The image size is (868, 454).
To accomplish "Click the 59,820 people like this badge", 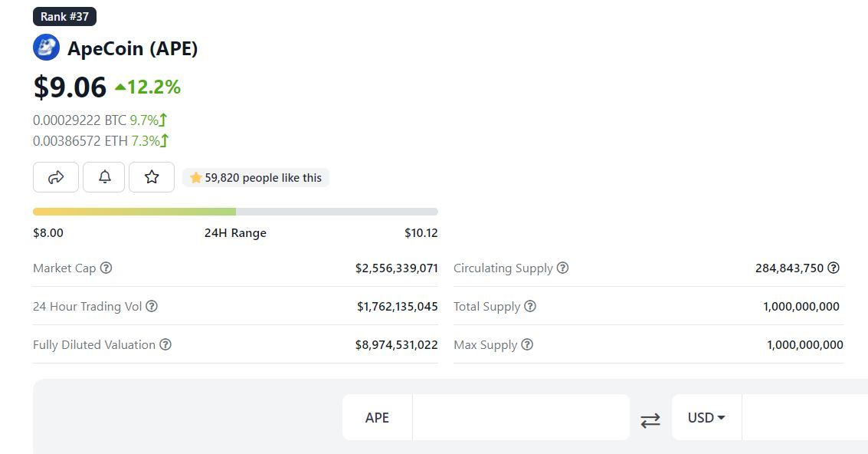I will click(256, 178).
